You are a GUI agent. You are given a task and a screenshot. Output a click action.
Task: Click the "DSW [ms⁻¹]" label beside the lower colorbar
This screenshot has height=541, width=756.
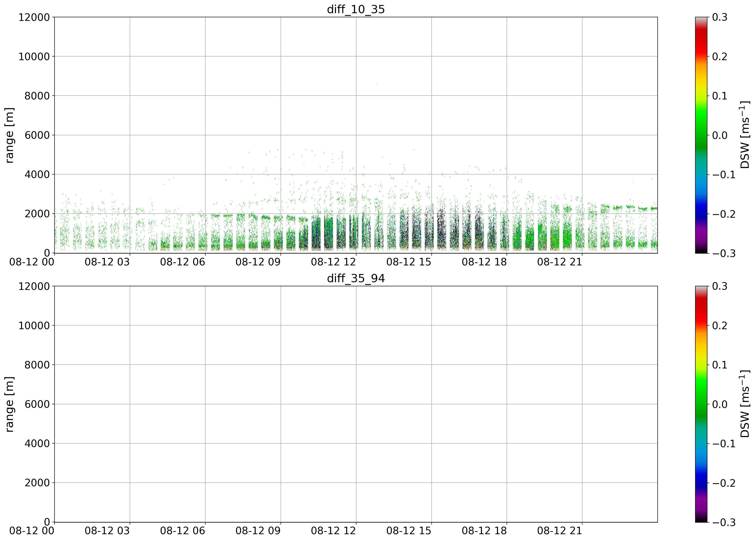tap(744, 404)
